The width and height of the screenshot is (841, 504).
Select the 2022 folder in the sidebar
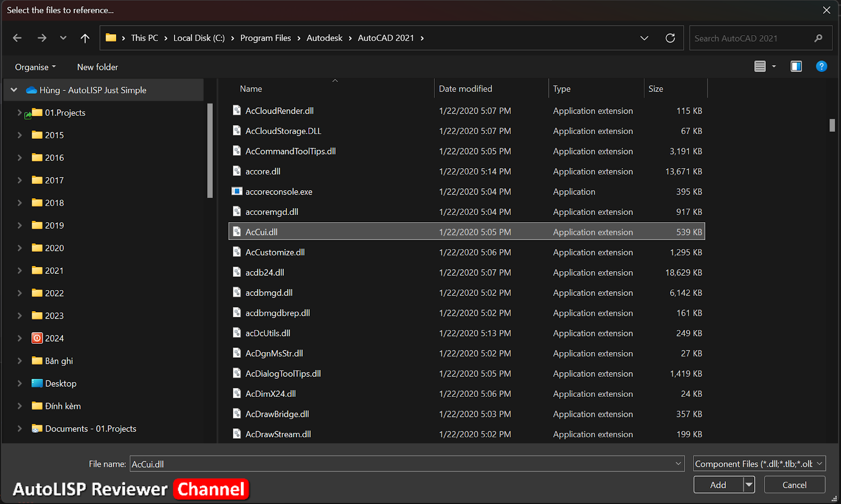[x=48, y=293]
